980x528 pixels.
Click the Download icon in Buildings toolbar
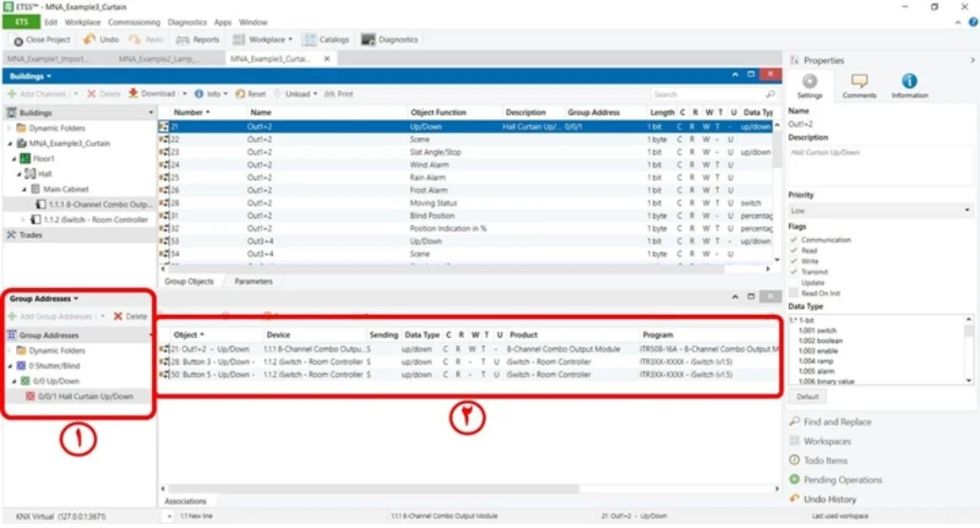tap(133, 94)
